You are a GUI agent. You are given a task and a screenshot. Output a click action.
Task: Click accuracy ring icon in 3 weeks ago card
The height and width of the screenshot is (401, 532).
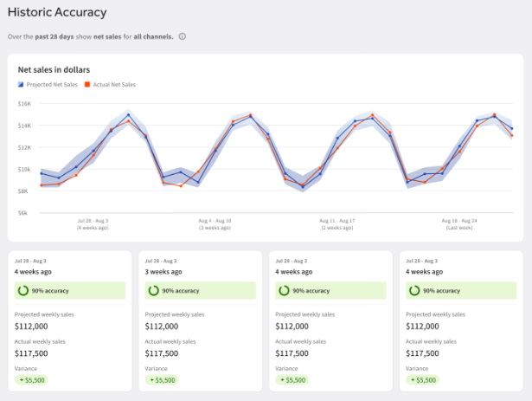(154, 291)
